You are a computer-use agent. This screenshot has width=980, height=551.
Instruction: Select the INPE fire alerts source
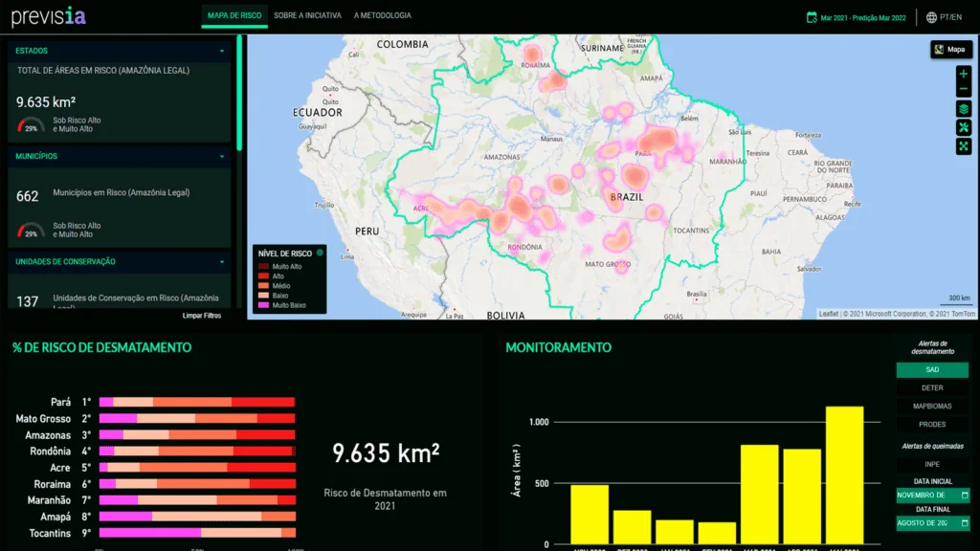[932, 464]
